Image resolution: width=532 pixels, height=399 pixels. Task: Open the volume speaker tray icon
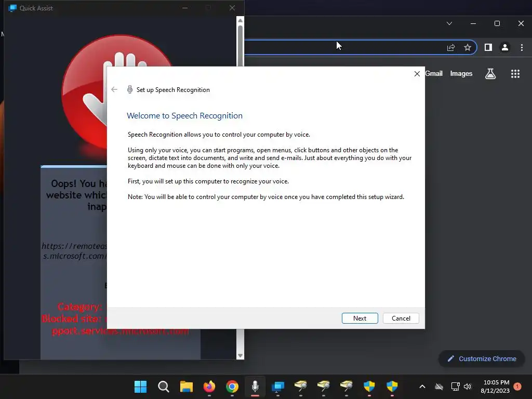[468, 387]
